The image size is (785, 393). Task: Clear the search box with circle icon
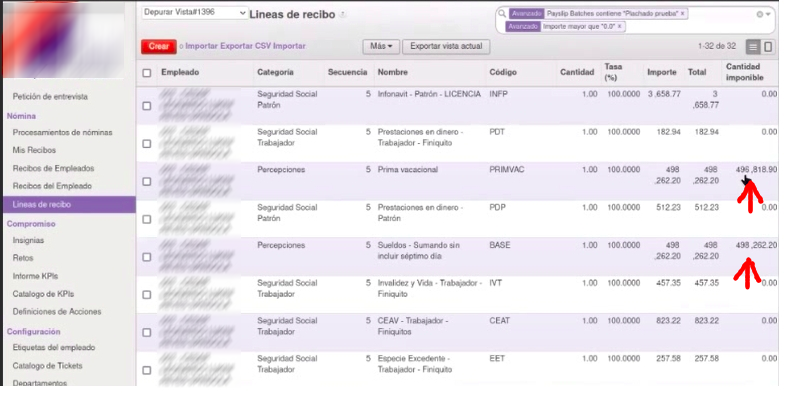click(759, 15)
